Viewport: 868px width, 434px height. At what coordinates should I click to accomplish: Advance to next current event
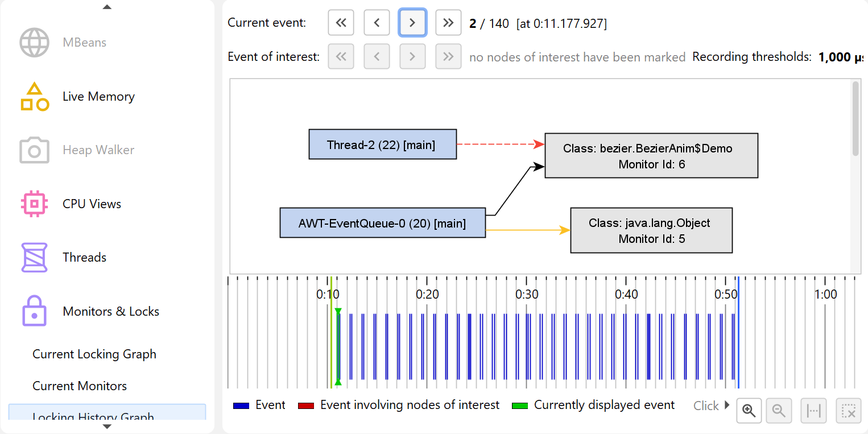412,23
